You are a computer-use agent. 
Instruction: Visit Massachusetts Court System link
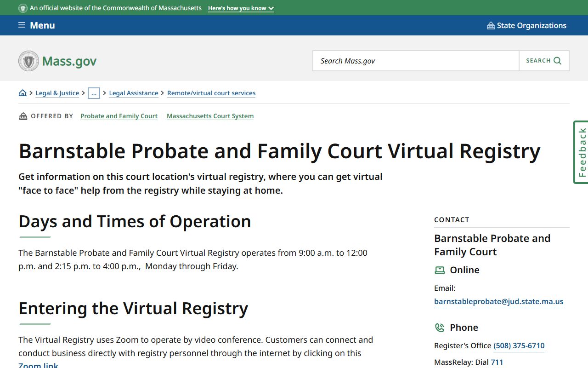coord(210,116)
